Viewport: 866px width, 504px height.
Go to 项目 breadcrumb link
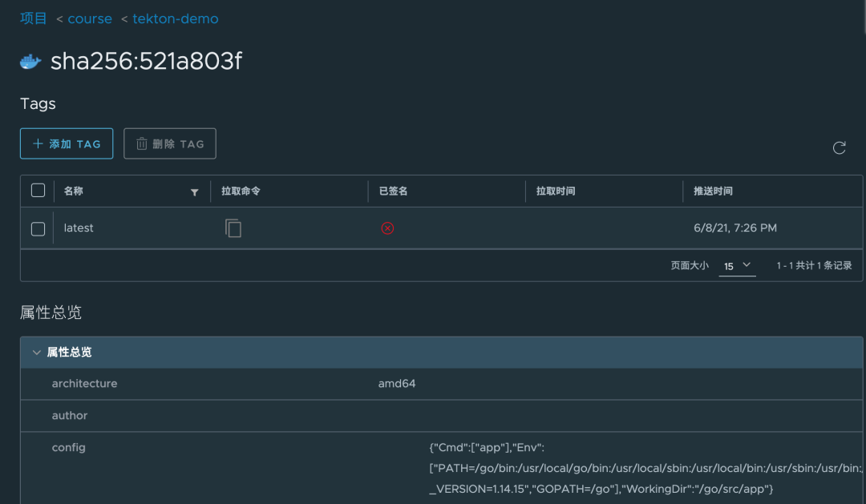pos(33,18)
